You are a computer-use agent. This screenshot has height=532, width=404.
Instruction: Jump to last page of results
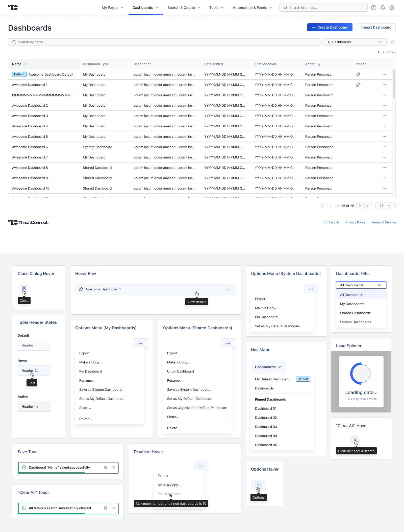pos(368,206)
